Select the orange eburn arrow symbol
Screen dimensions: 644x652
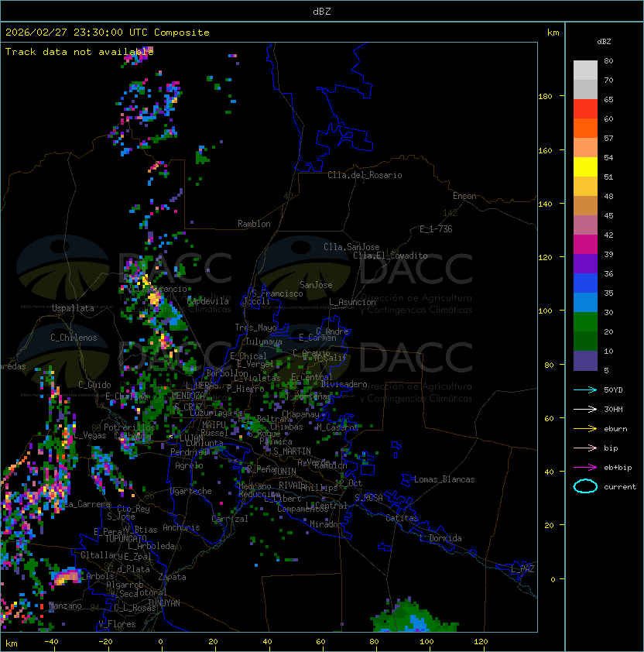585,428
